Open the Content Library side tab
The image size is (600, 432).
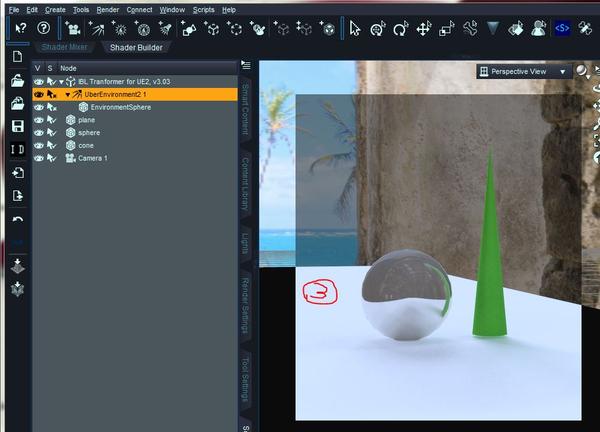coord(245,184)
